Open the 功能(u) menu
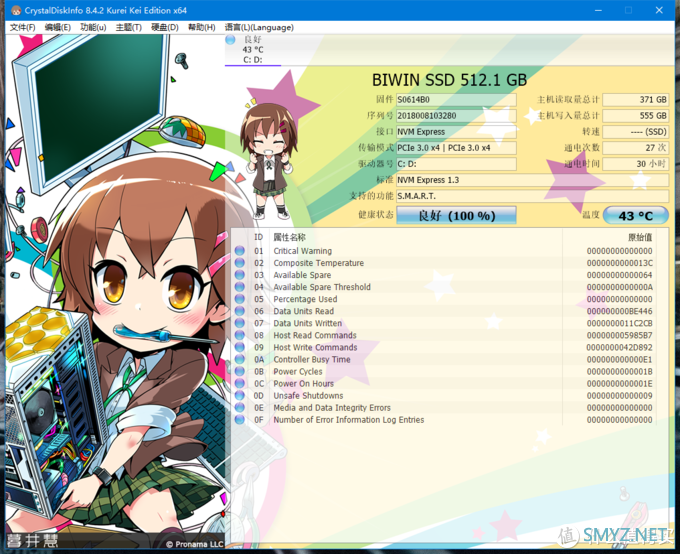The image size is (680, 554). pos(93,27)
